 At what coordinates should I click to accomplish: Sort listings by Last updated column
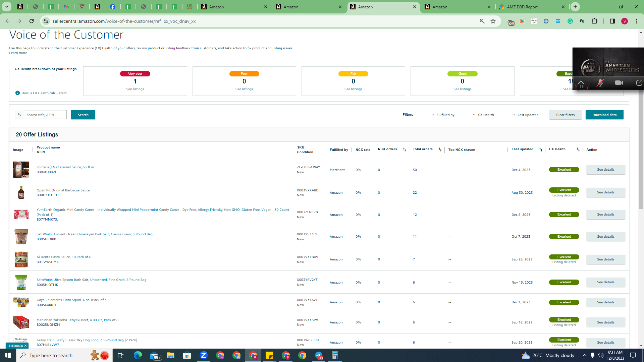[541, 149]
